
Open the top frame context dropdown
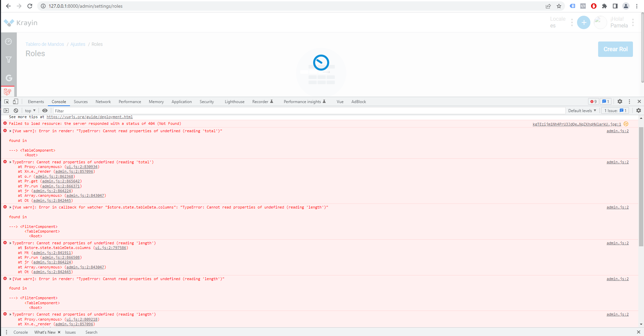pyautogui.click(x=29, y=110)
